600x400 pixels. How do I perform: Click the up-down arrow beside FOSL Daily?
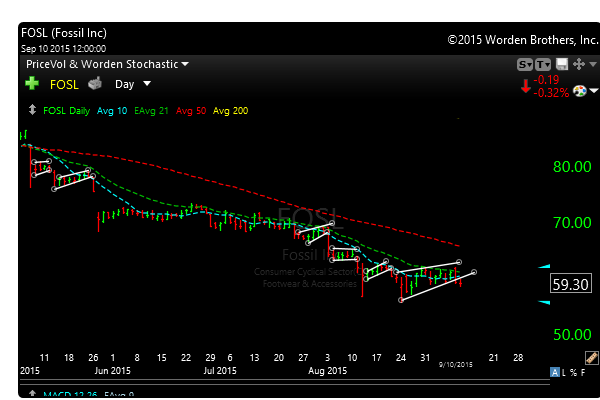click(32, 110)
